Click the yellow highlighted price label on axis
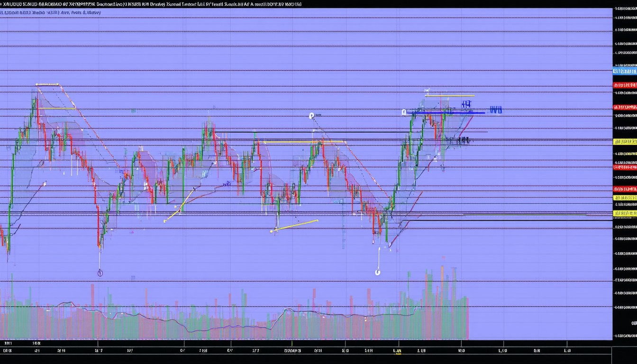 pos(625,141)
